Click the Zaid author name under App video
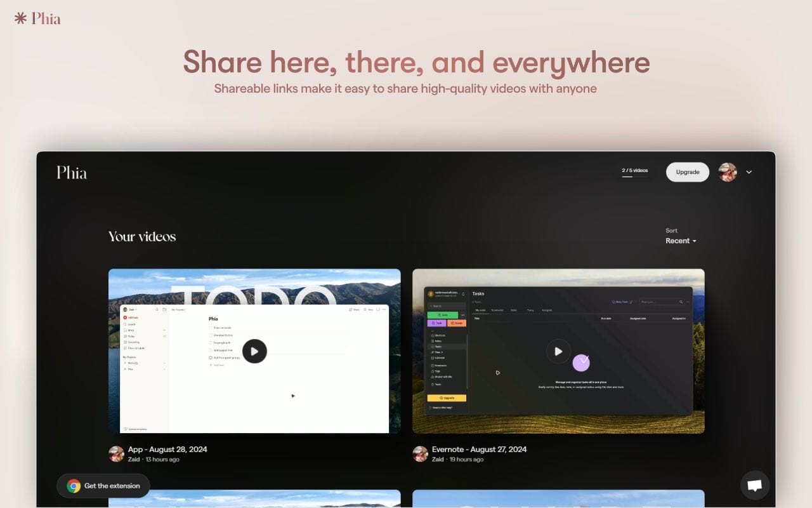 pos(134,459)
